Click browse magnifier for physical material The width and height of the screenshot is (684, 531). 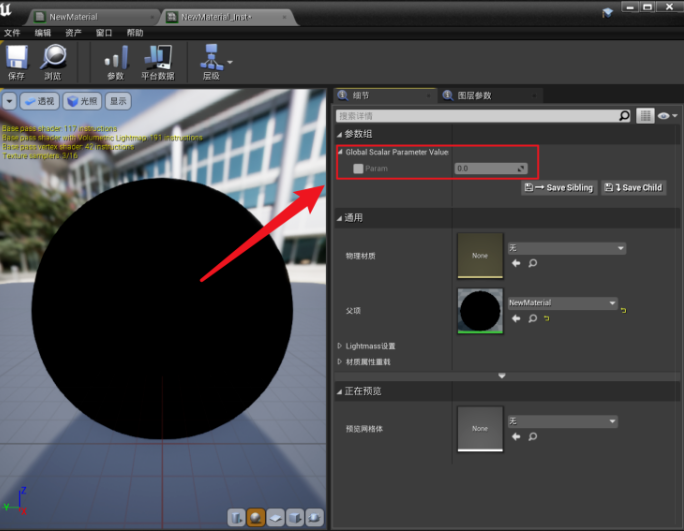tap(533, 263)
